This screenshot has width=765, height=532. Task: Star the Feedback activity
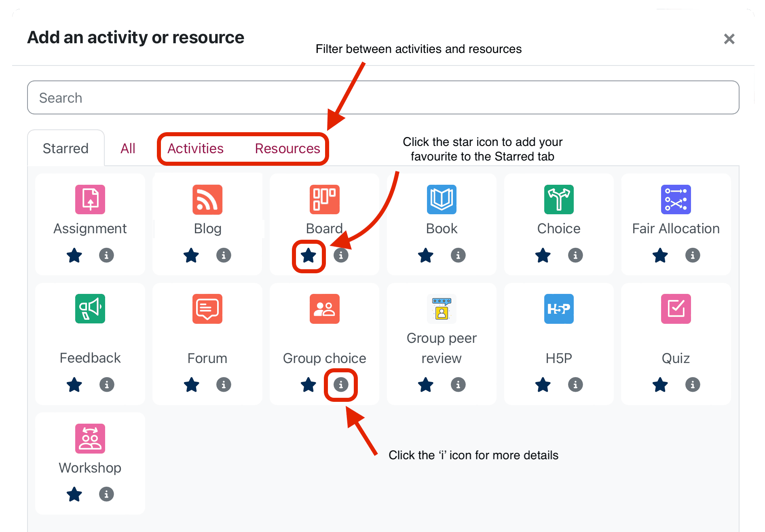[x=74, y=384]
